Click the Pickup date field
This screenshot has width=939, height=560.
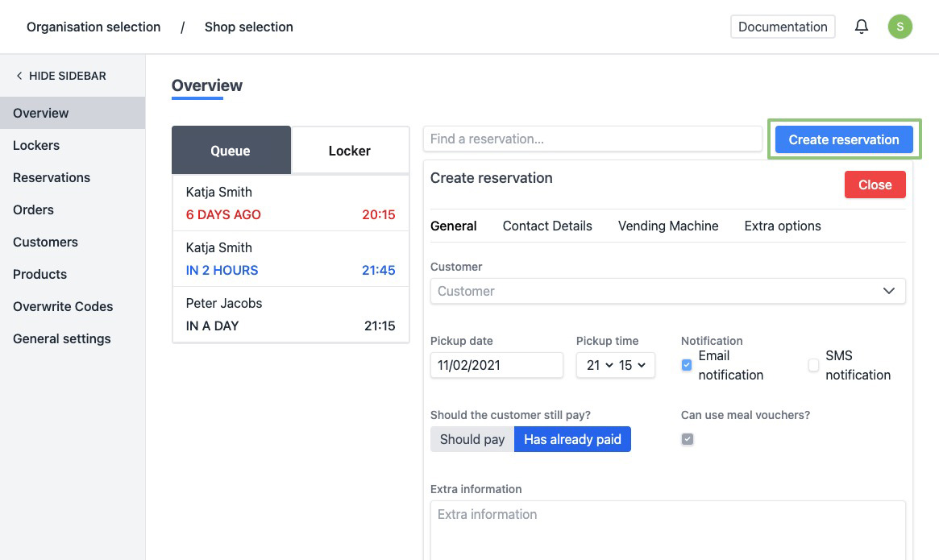(x=497, y=365)
